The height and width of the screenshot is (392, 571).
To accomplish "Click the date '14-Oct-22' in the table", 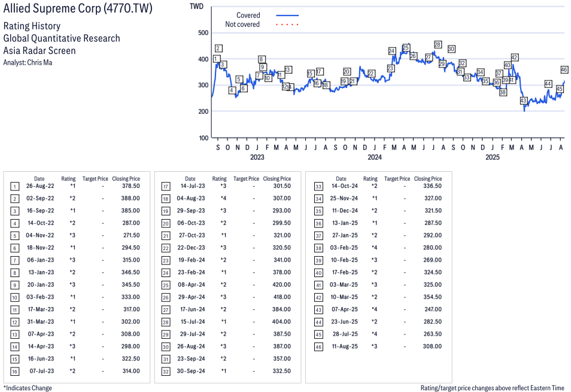I will [41, 223].
